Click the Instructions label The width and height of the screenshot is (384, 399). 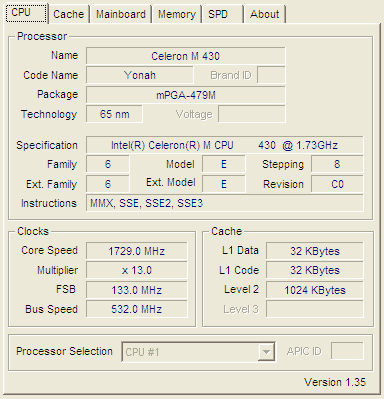49,203
